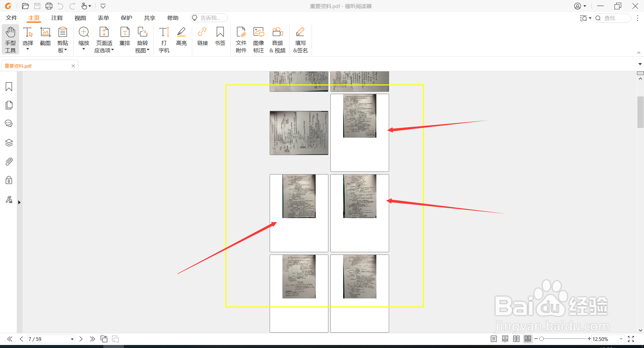Click the Find (查找) search field
The width and height of the screenshot is (644, 348).
click(612, 18)
